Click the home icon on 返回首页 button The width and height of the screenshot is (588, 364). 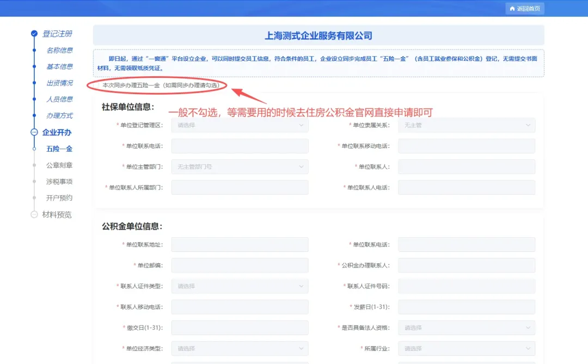coord(512,8)
